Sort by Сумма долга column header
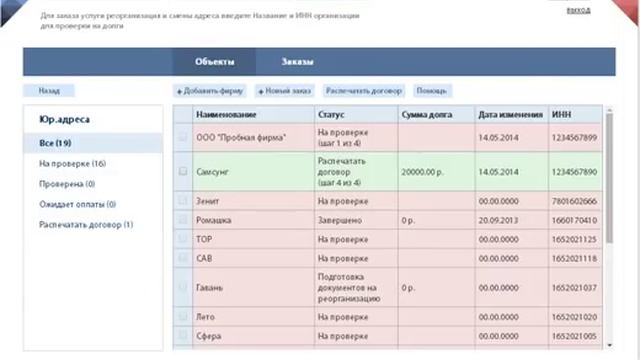 (437, 115)
